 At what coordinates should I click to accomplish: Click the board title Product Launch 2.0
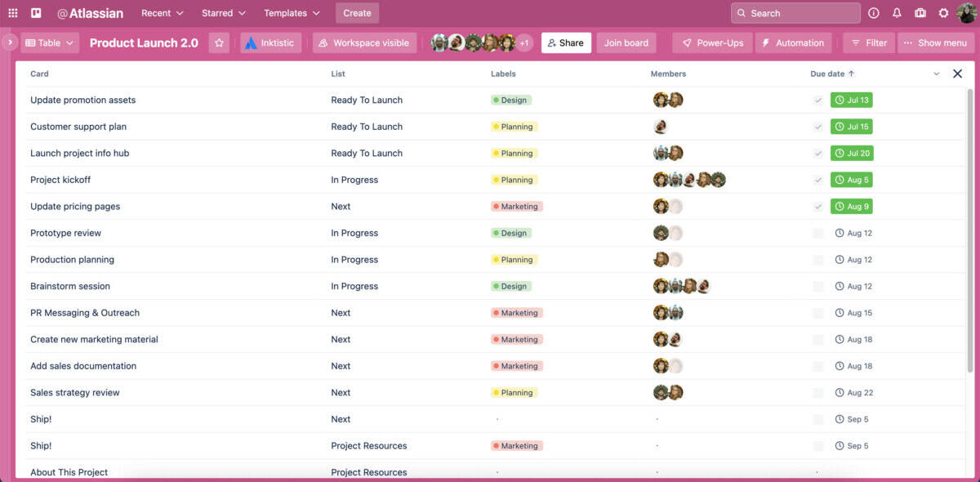point(144,42)
